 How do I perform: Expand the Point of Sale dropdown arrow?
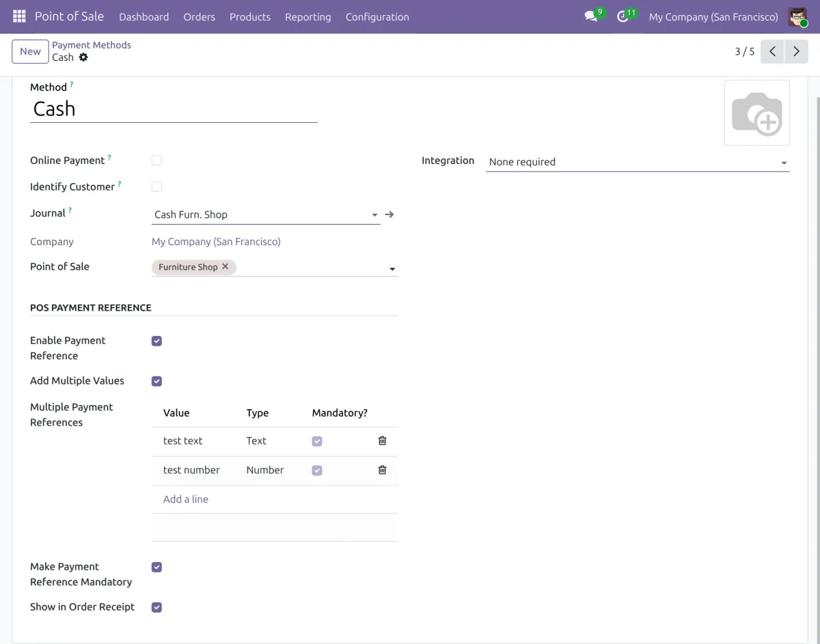tap(392, 269)
